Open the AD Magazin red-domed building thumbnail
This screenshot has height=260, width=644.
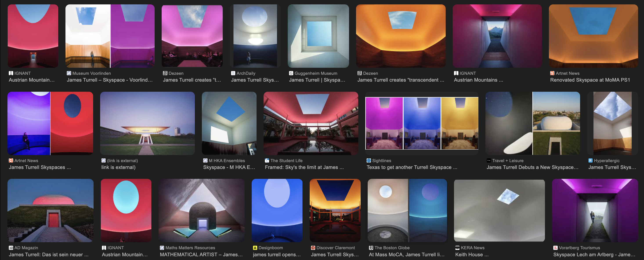51,211
